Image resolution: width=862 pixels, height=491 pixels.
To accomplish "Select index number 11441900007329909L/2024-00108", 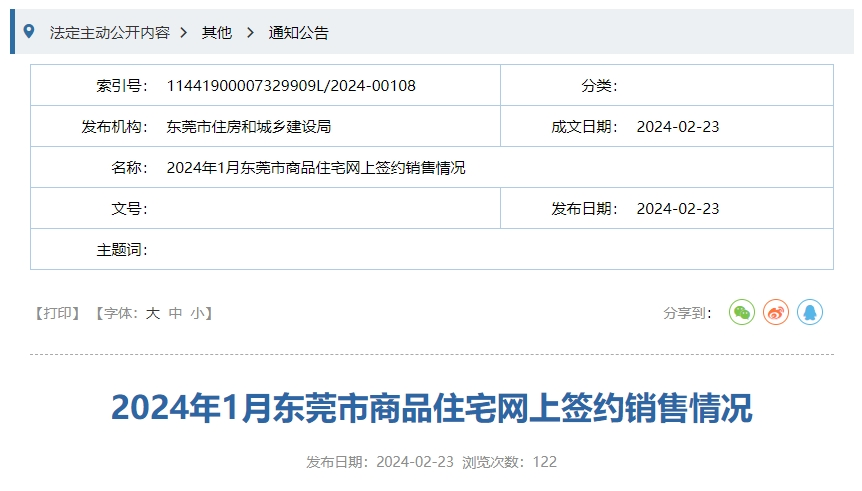I will pyautogui.click(x=291, y=86).
